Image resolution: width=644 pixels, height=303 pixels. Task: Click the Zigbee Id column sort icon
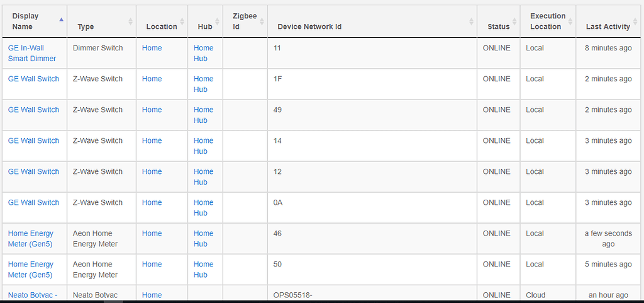point(262,21)
